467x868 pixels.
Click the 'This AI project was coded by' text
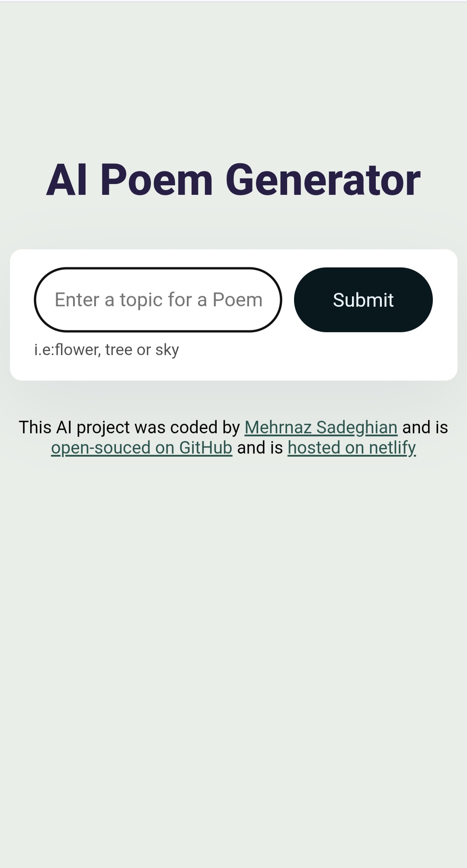tap(129, 427)
